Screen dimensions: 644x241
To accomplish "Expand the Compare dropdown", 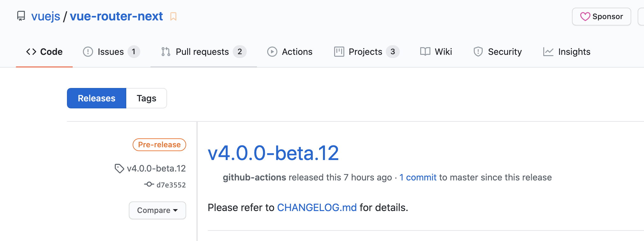I will [157, 210].
